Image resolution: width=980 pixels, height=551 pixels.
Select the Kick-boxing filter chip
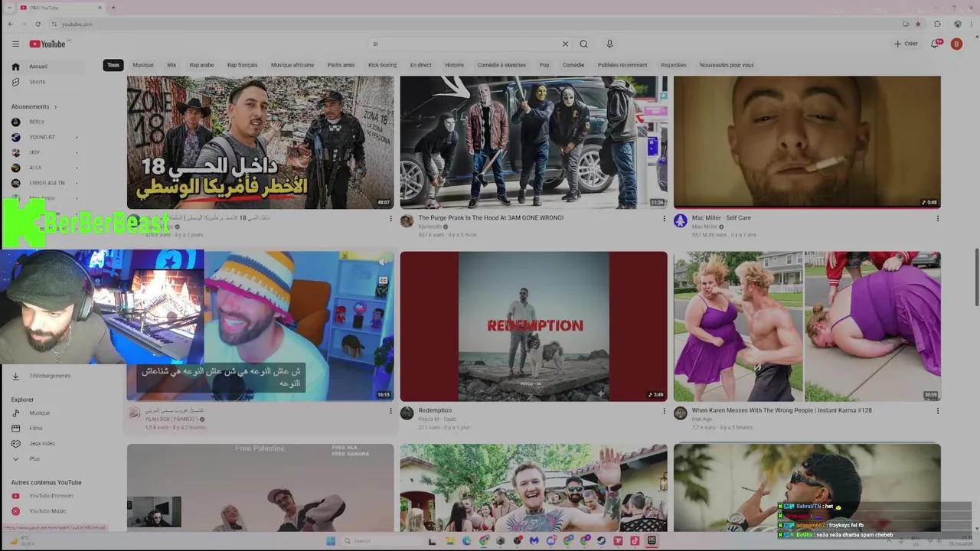pyautogui.click(x=382, y=65)
